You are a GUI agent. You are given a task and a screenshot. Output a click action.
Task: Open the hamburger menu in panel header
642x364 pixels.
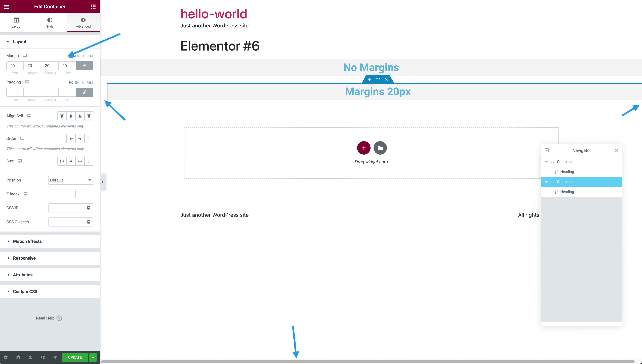coord(6,7)
